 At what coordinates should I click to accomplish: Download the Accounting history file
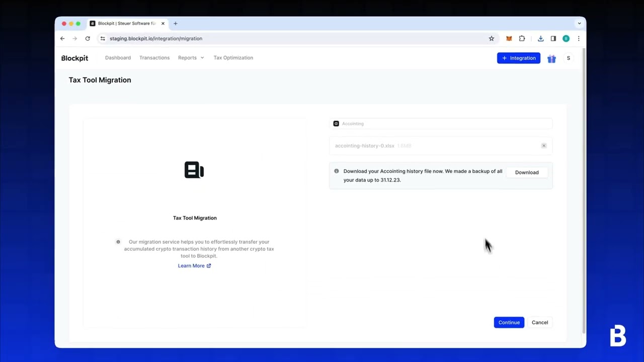tap(527, 172)
